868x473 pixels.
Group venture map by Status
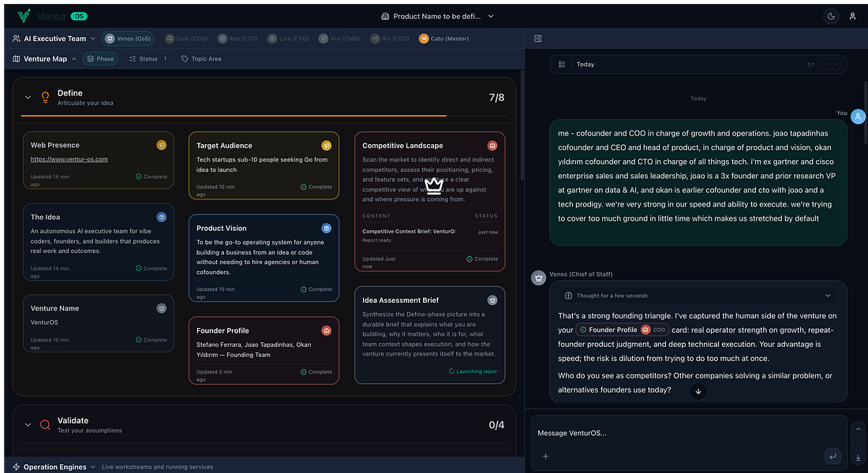148,58
